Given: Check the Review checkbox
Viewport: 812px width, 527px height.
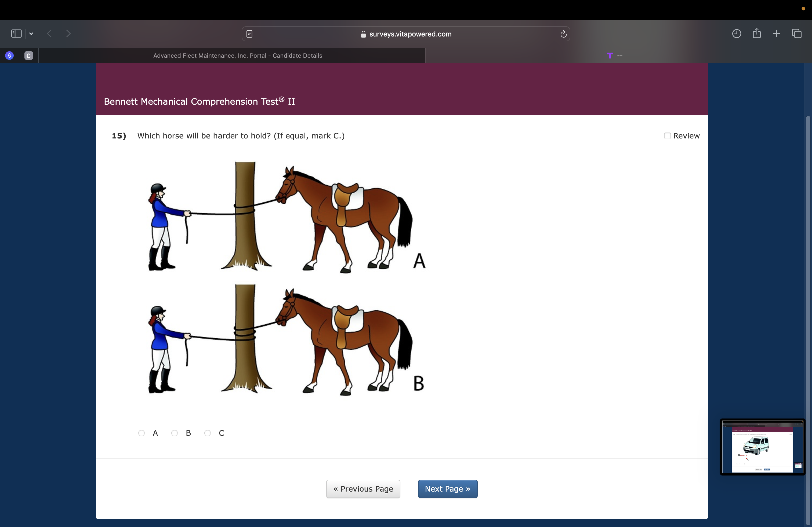Looking at the screenshot, I should point(667,136).
